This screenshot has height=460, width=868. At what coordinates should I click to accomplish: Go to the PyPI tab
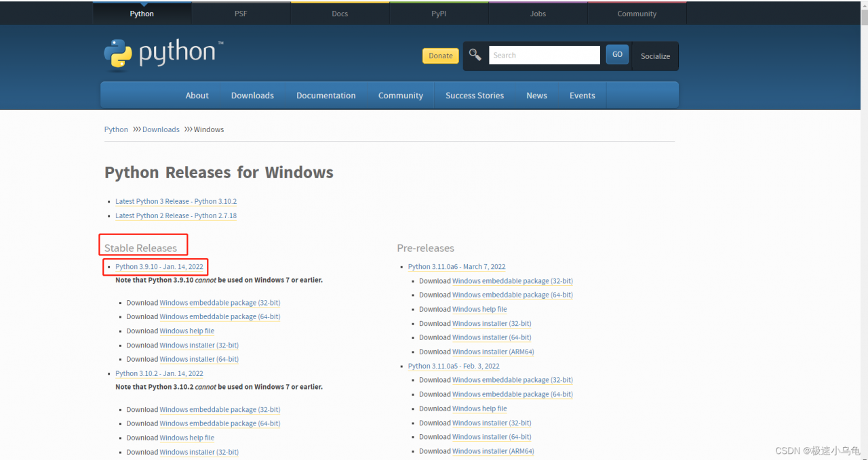(x=439, y=14)
